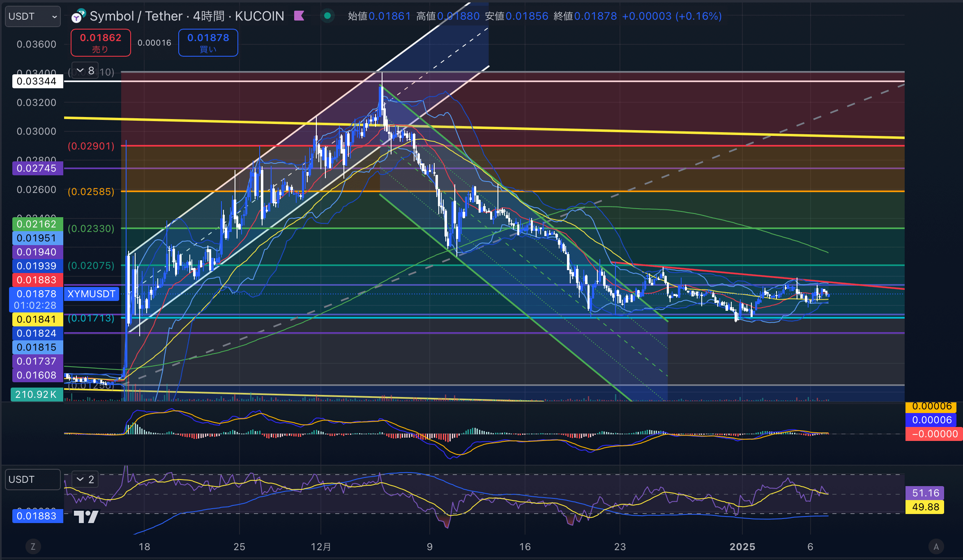Click the yellow 49.88 RSI average label

(x=925, y=507)
